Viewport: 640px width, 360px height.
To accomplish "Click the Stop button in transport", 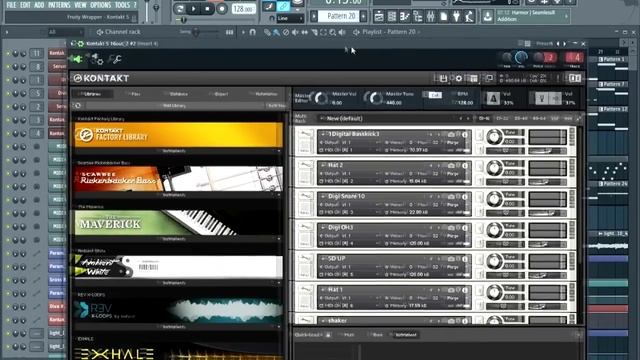I will click(x=207, y=8).
